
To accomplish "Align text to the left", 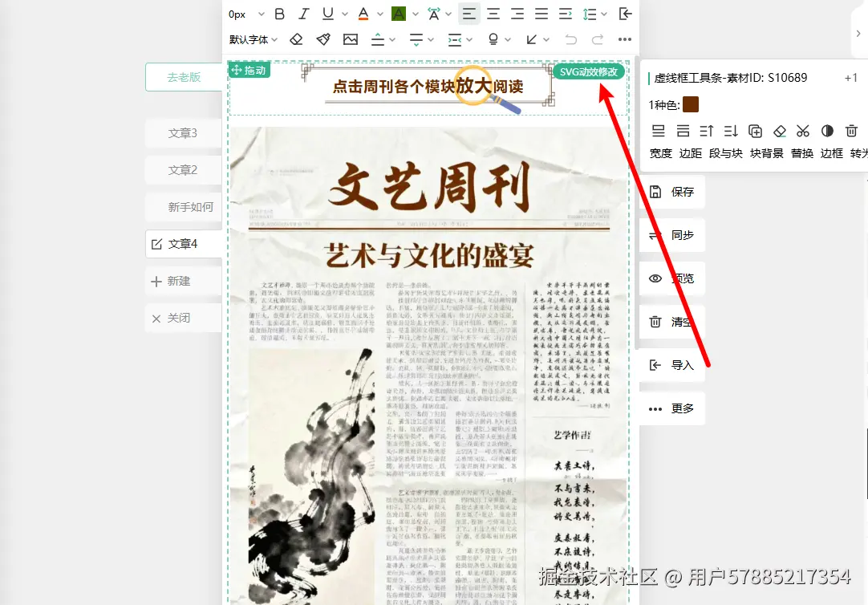I will tap(468, 14).
